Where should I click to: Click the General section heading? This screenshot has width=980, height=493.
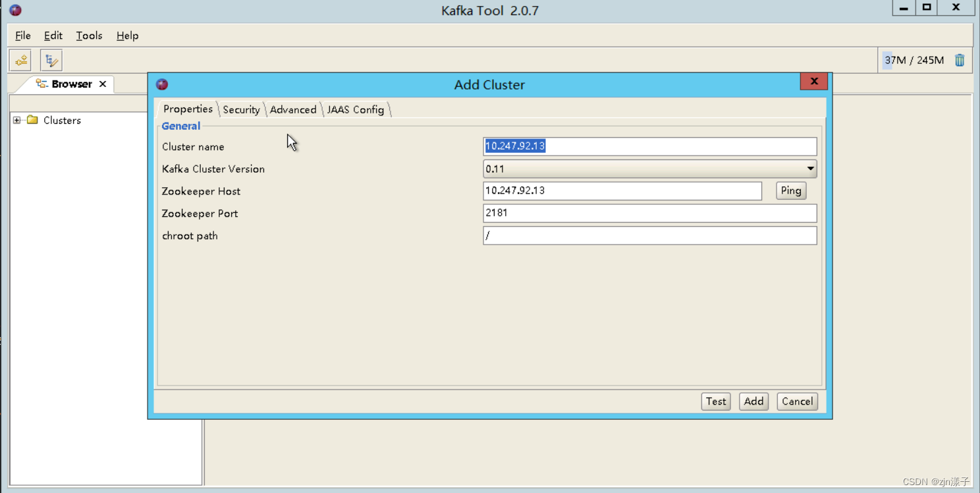point(181,126)
